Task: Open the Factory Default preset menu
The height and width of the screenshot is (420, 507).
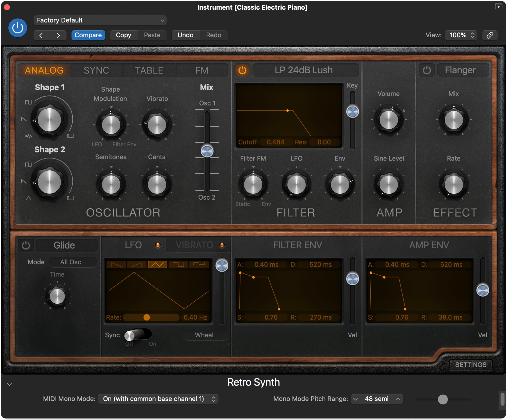Action: [100, 20]
